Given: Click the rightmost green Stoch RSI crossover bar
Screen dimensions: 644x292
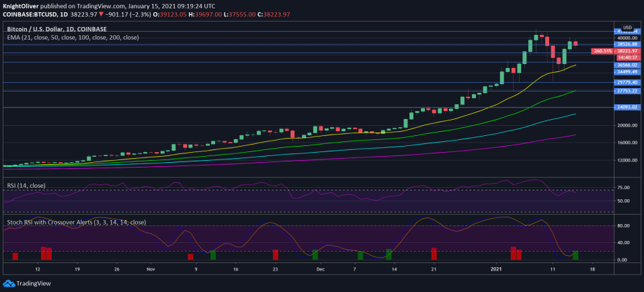Looking at the screenshot, I should pyautogui.click(x=575, y=255).
